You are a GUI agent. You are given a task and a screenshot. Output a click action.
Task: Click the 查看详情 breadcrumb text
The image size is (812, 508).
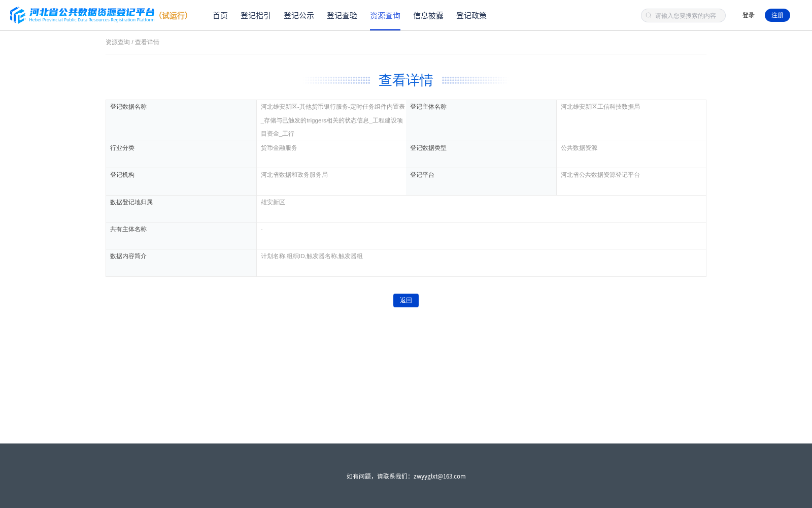point(147,42)
